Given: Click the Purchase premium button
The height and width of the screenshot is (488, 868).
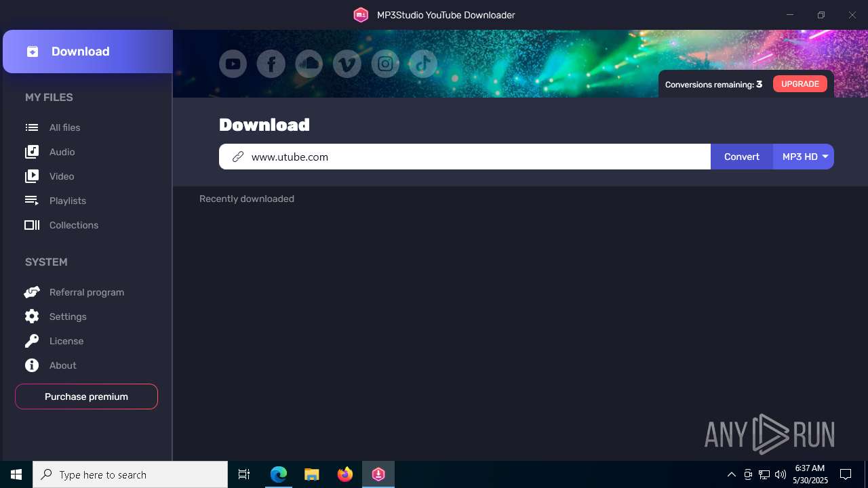Looking at the screenshot, I should click(x=86, y=396).
